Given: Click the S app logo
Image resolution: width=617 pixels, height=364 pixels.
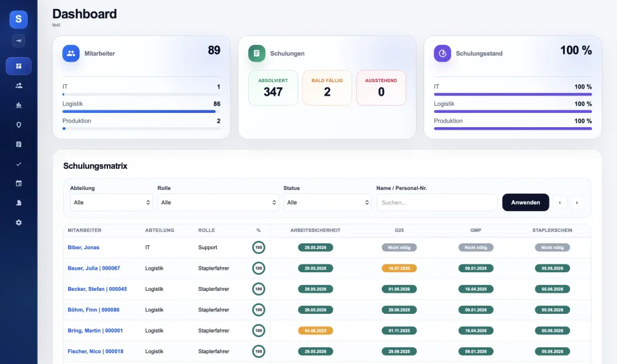Looking at the screenshot, I should (x=19, y=19).
